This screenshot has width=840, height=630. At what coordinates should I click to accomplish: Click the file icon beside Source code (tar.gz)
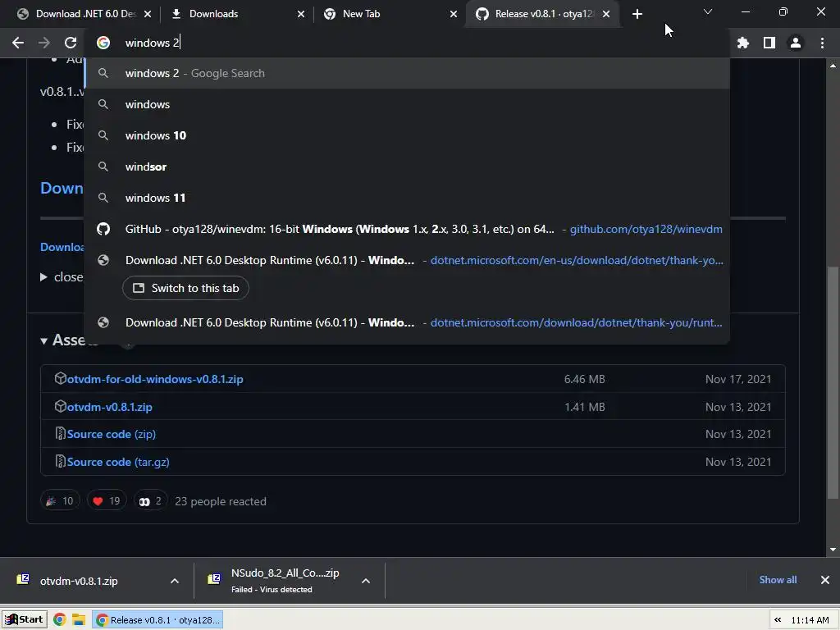(x=61, y=461)
